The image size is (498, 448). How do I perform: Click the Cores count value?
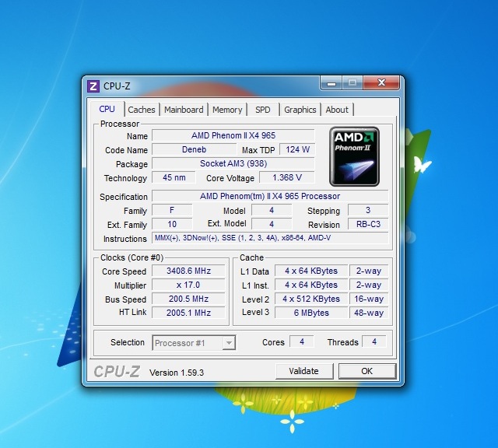coord(302,341)
